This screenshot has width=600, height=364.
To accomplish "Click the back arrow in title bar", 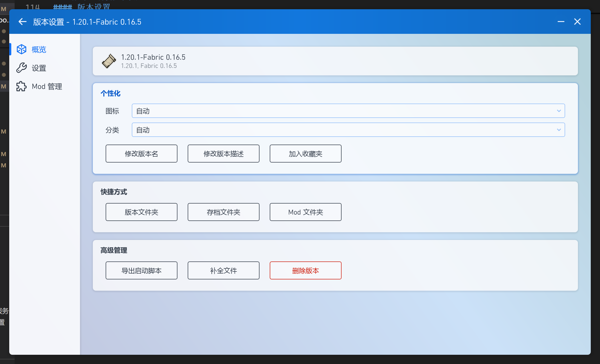I will [23, 22].
